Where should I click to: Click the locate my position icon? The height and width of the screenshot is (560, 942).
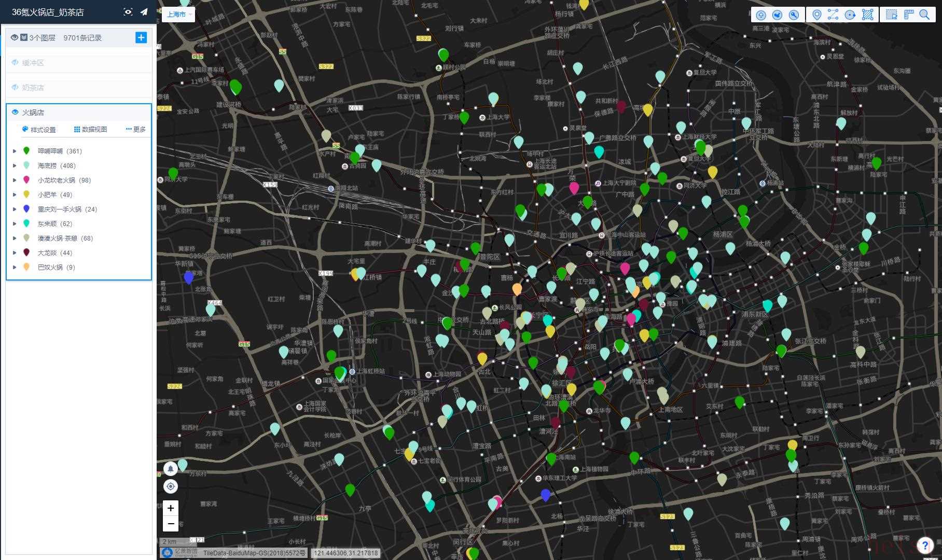click(171, 486)
